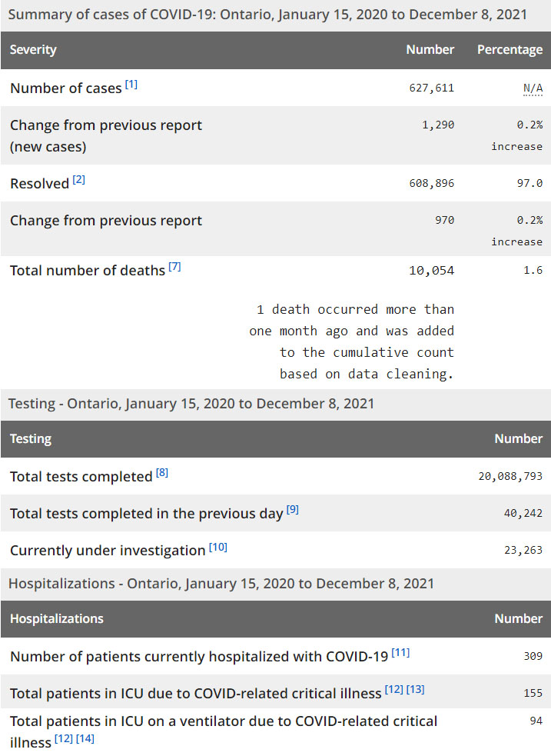Open footnote 9 for previous day tests
This screenshot has width=551, height=756.
[293, 510]
